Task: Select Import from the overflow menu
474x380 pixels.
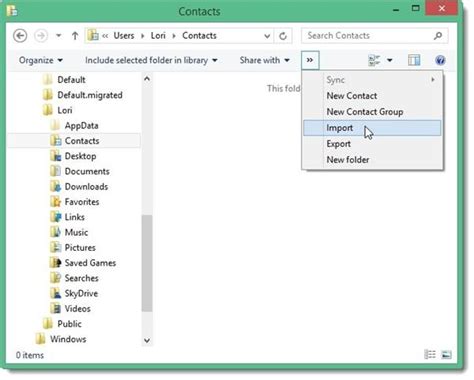Action: [x=373, y=128]
